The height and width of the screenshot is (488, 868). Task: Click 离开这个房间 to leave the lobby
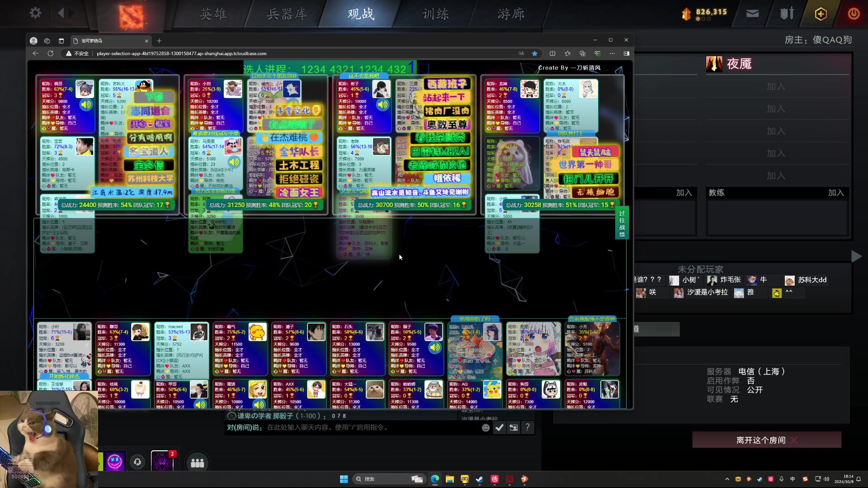tap(767, 440)
